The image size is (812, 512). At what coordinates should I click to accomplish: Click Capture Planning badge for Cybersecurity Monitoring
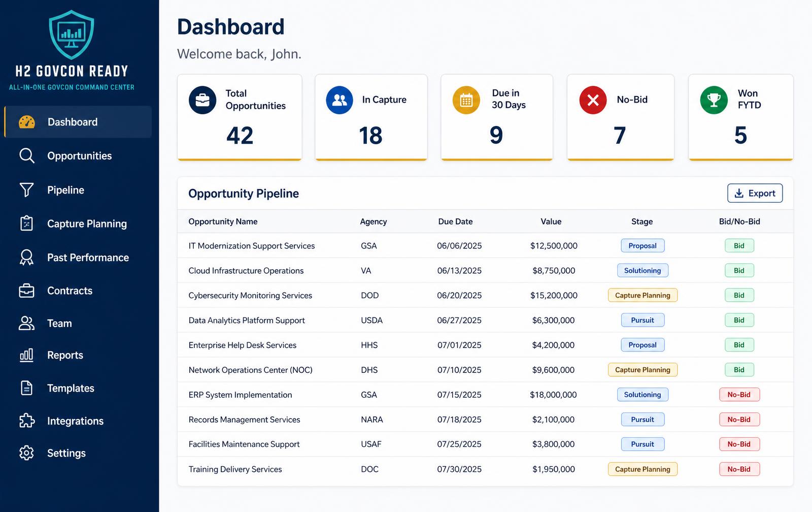(x=642, y=296)
